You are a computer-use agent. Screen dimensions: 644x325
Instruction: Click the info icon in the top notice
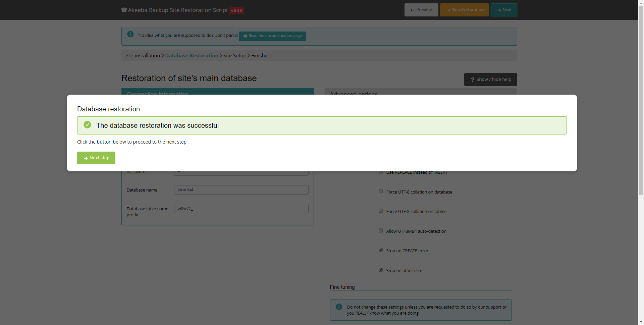[x=130, y=35]
